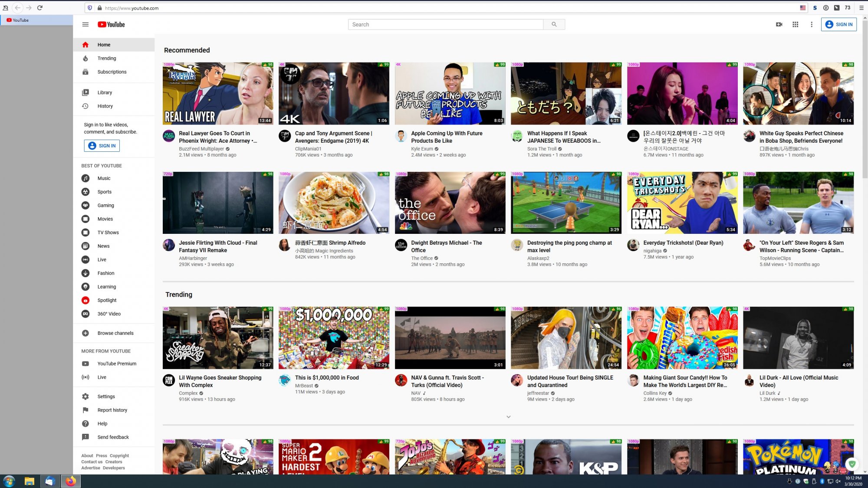Click Browse channels link
868x488 pixels.
(x=115, y=333)
